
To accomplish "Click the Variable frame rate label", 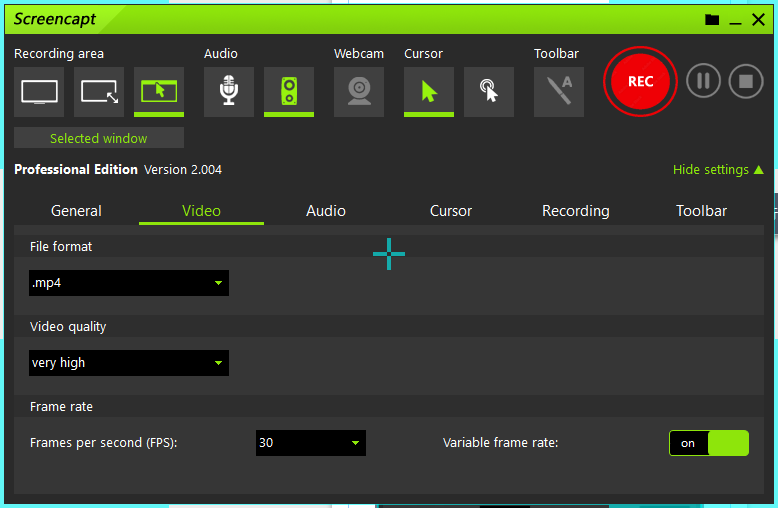I will 501,443.
